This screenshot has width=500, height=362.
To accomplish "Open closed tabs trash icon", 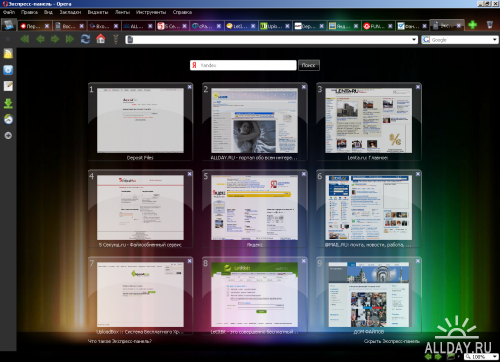I will (x=489, y=25).
